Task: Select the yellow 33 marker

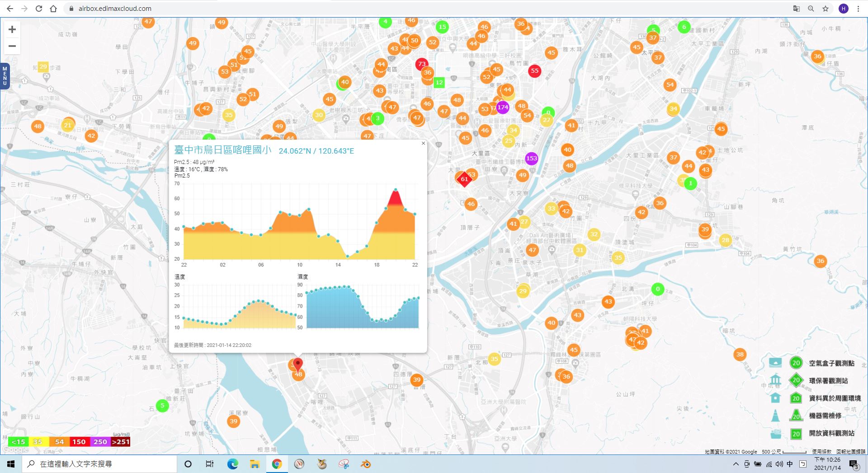Action: tap(551, 209)
